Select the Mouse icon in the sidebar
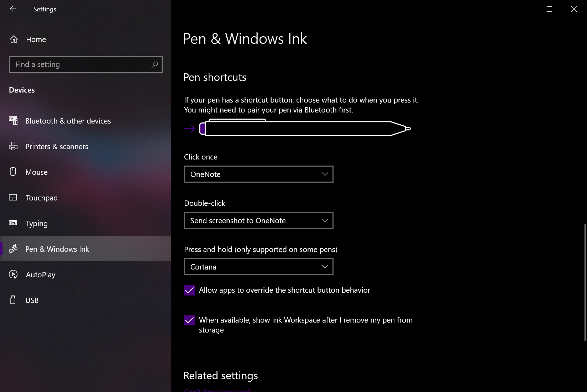This screenshot has width=587, height=392. (13, 172)
